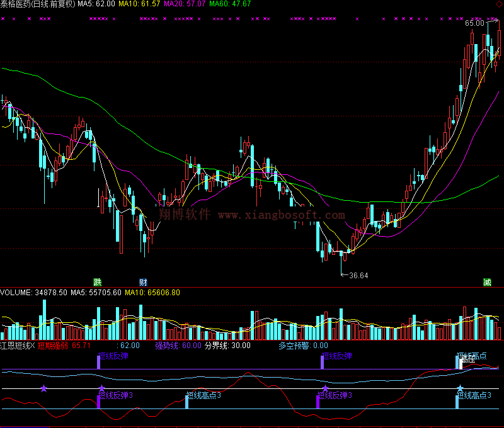Click the 多空预警: 0.00 label

pos(303,345)
